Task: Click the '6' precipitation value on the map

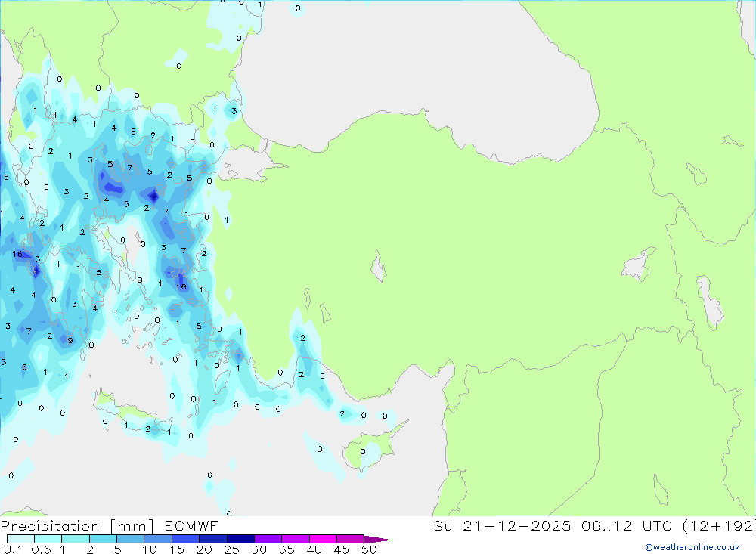Action: coord(25,367)
